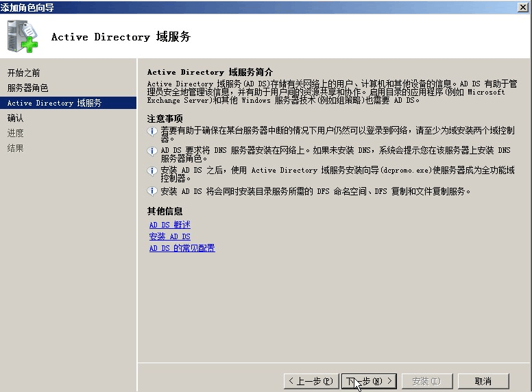Select the 确认 step in sidebar
This screenshot has width=532, height=392.
point(16,118)
